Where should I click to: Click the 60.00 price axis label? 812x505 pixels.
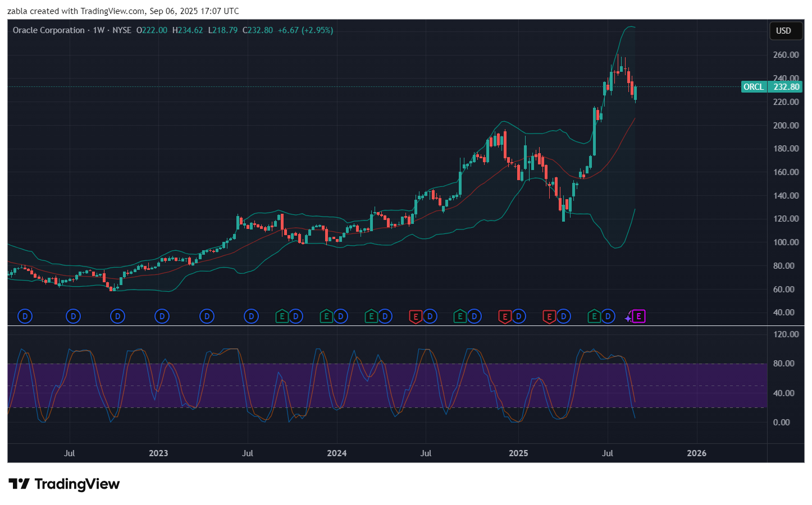point(783,289)
